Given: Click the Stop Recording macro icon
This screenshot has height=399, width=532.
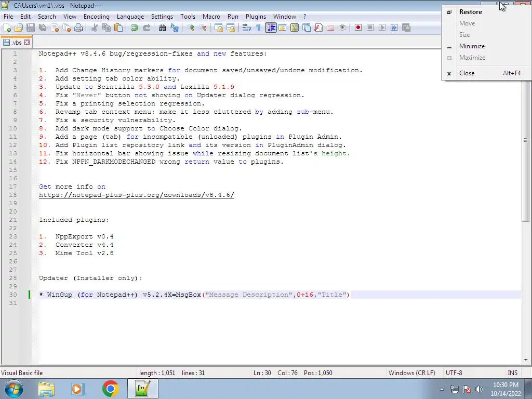Looking at the screenshot, I should (370, 28).
